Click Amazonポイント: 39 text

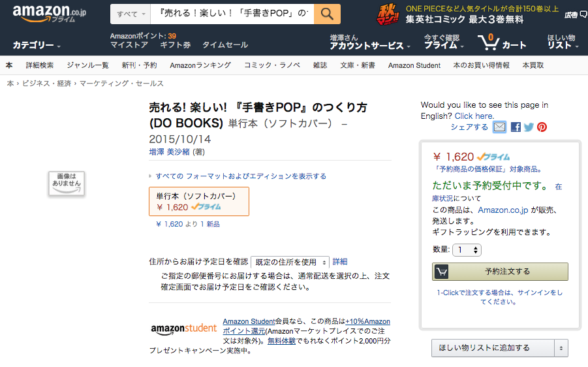point(143,36)
